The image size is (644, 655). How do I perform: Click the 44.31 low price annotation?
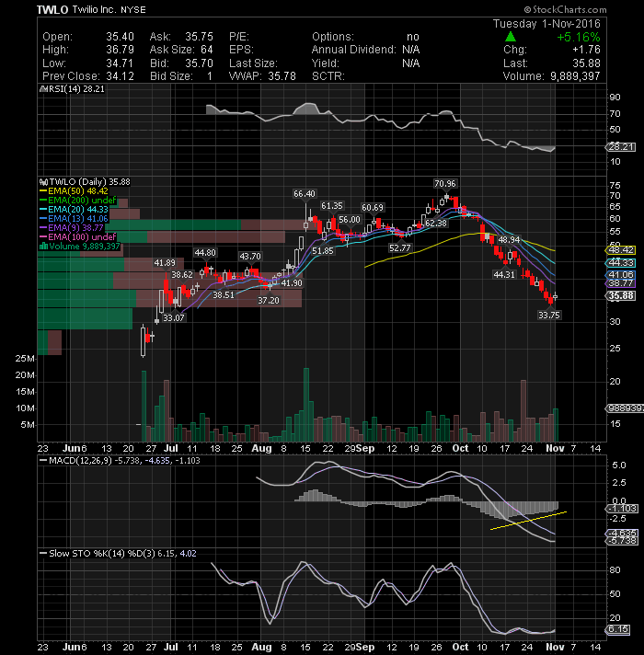504,275
